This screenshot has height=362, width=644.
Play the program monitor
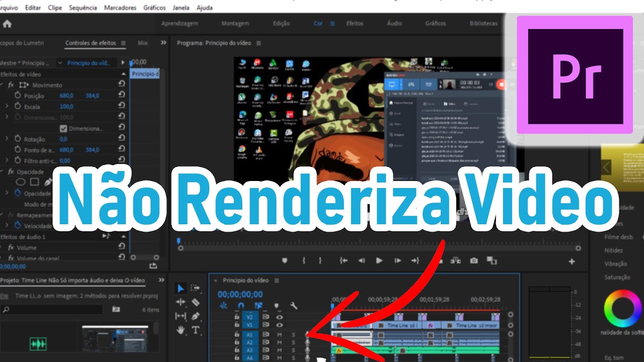click(379, 260)
